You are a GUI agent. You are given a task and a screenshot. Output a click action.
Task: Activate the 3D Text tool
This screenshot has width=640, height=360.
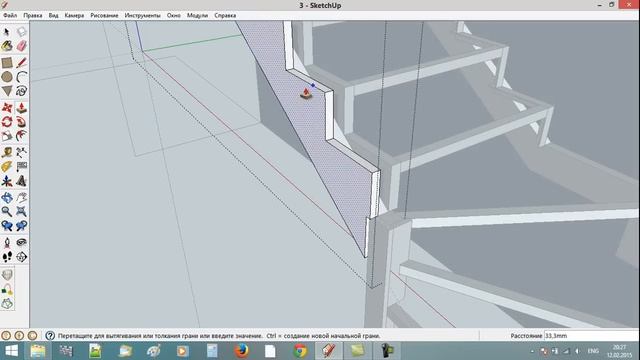21,181
